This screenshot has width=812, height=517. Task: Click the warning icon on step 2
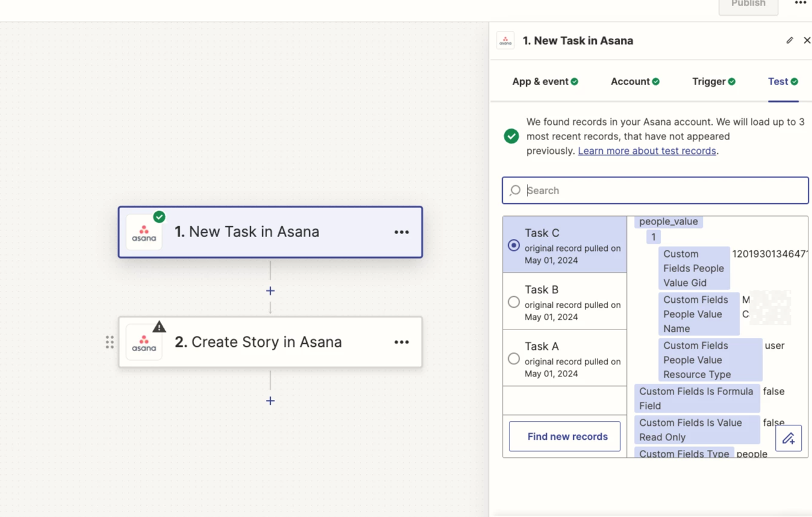point(159,327)
